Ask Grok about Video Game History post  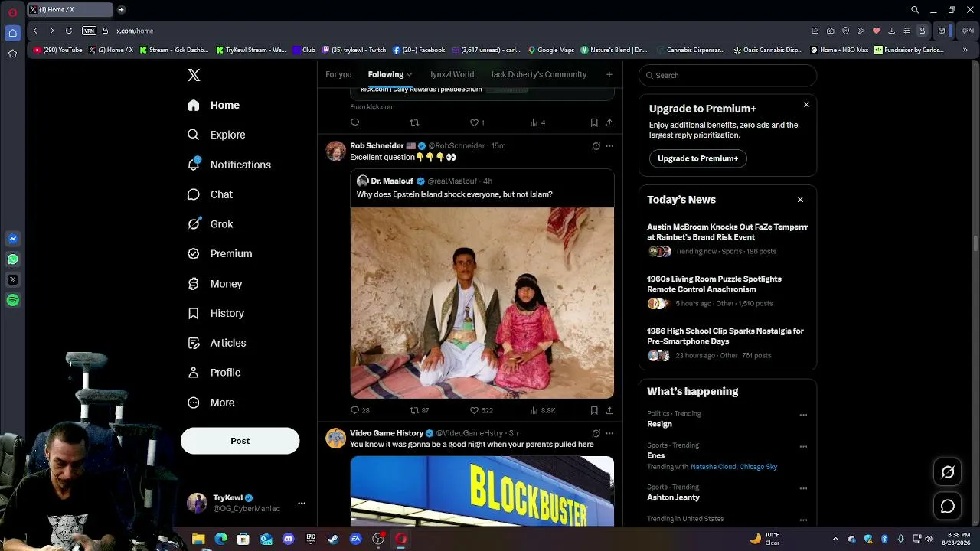pos(596,433)
